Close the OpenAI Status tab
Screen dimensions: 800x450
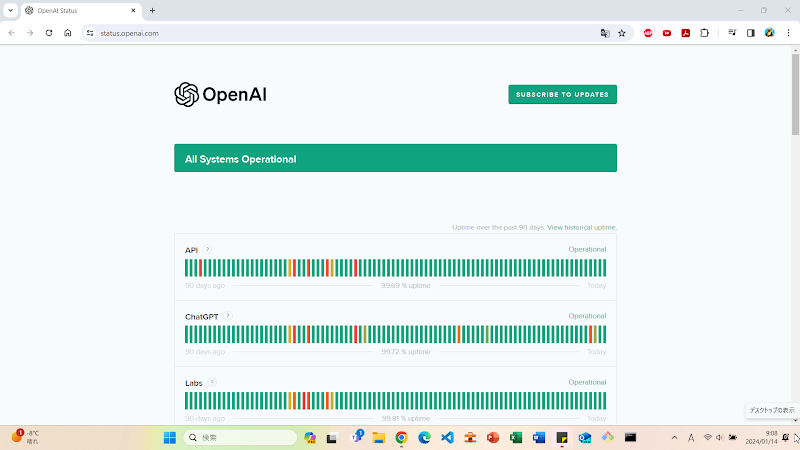pos(133,10)
